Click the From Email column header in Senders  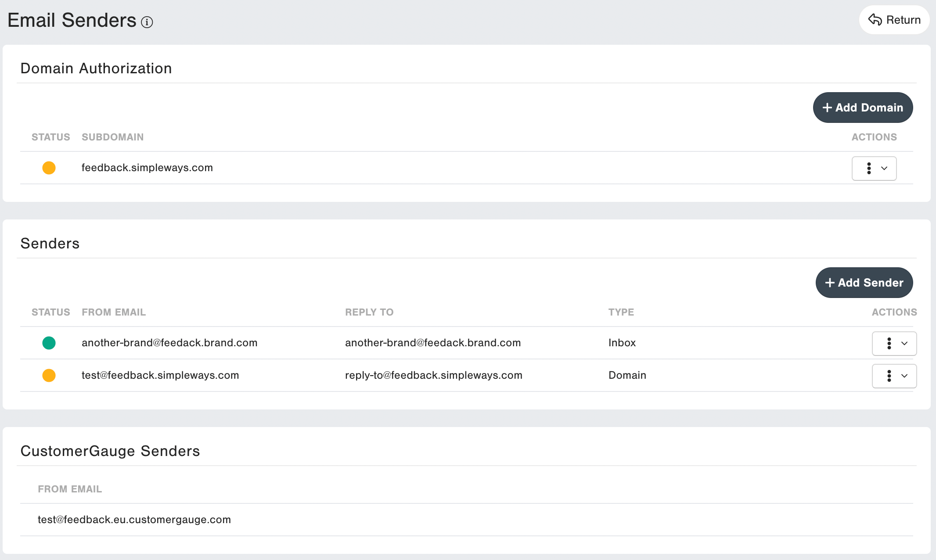pos(114,312)
